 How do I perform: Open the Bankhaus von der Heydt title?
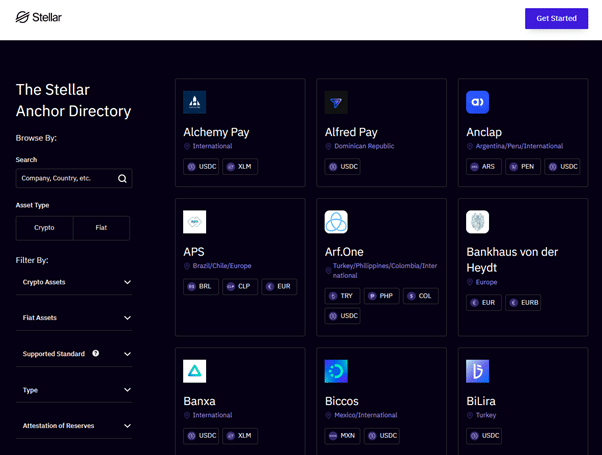tap(512, 260)
